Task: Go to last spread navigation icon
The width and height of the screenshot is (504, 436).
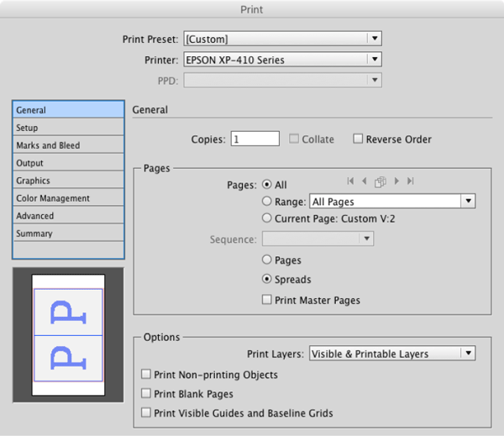Action: pyautogui.click(x=411, y=181)
